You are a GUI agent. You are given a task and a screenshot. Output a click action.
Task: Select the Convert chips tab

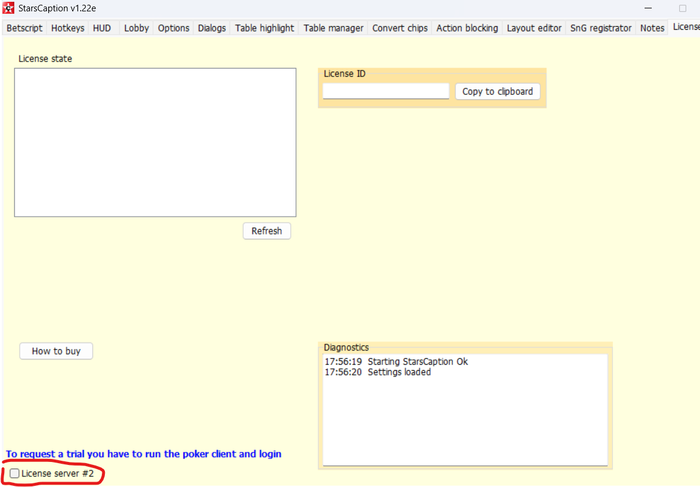400,28
